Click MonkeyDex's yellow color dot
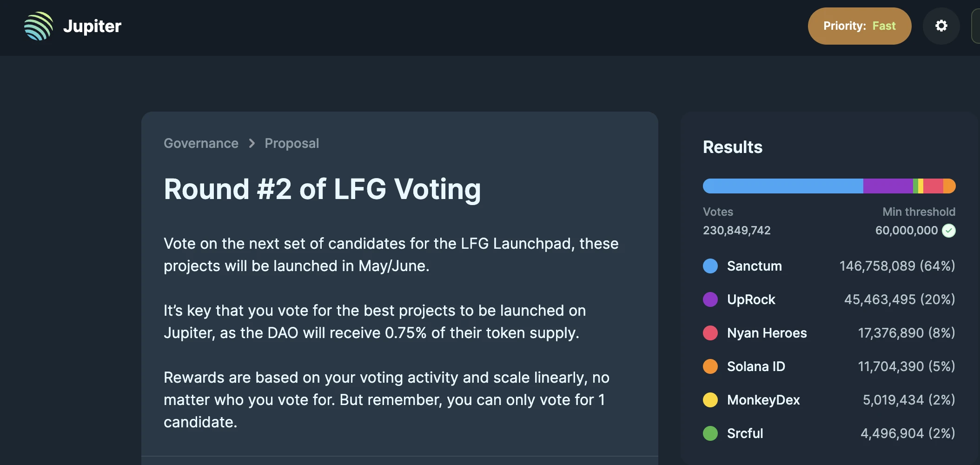The width and height of the screenshot is (980, 465). 710,400
